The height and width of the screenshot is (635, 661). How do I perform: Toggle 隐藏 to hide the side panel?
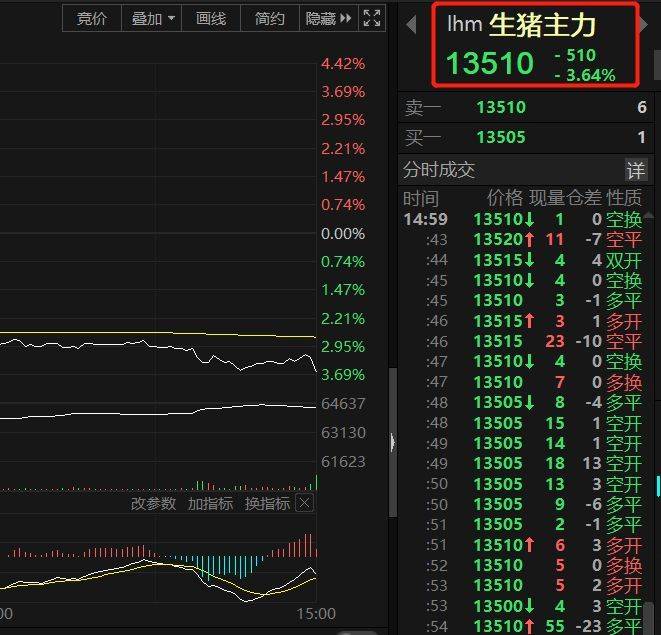pos(328,18)
